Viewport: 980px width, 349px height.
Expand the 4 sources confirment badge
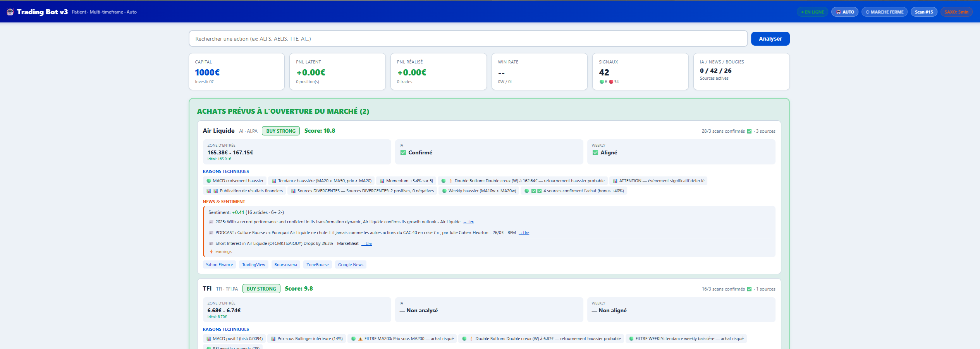point(574,190)
